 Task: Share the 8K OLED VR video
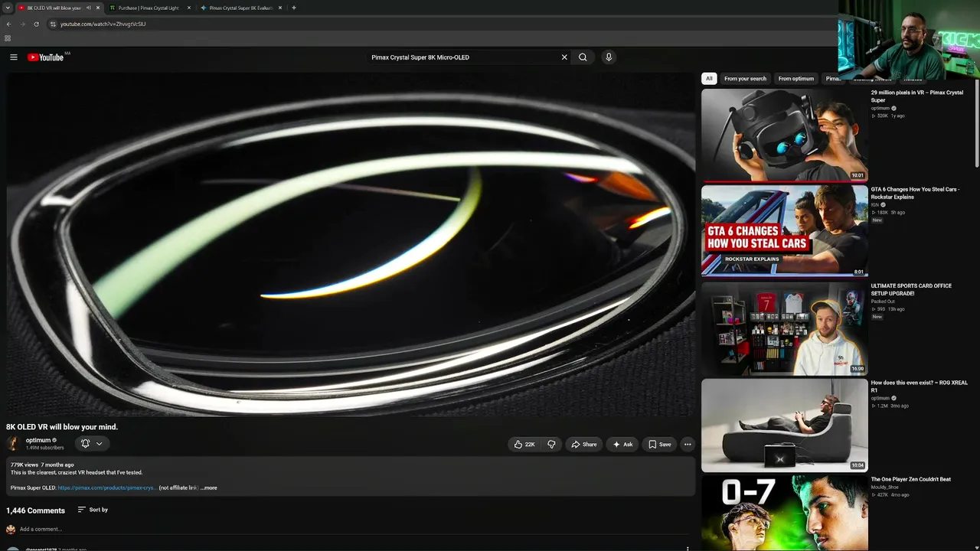coord(584,444)
